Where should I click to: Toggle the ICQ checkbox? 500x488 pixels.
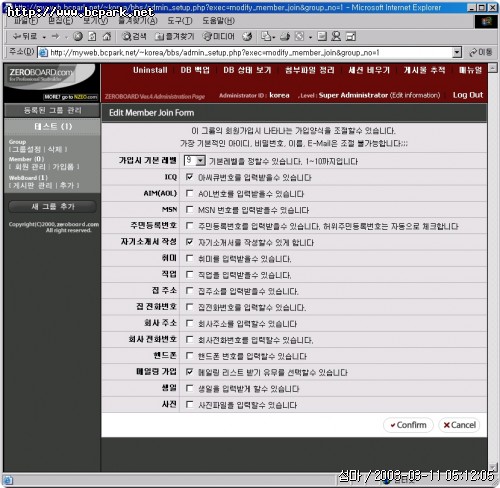point(189,177)
